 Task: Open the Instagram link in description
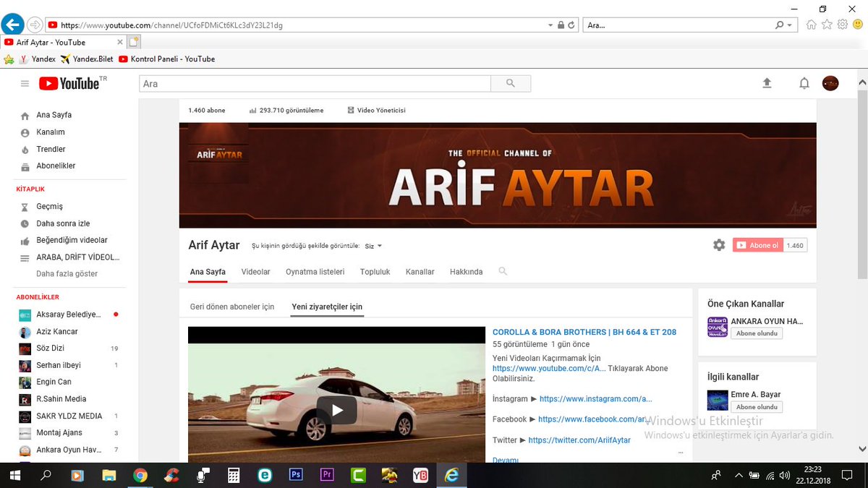click(x=596, y=399)
